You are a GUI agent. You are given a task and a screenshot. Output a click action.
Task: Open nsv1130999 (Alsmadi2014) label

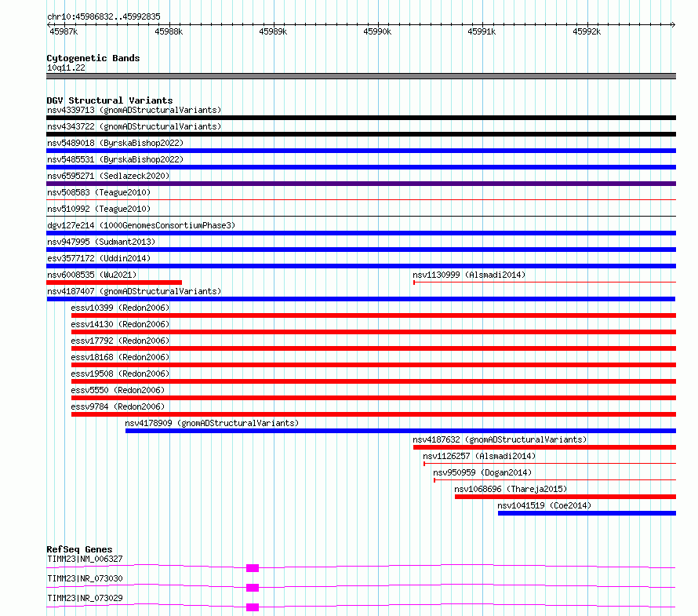(469, 275)
